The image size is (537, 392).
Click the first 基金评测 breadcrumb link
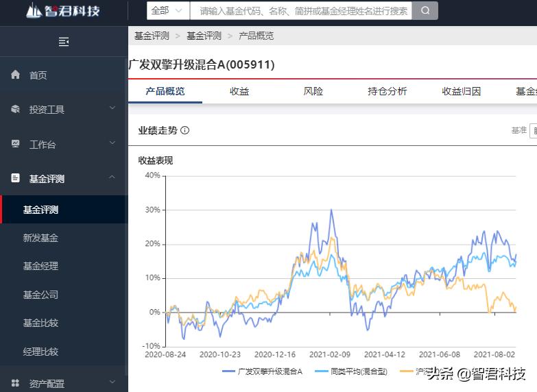click(152, 36)
